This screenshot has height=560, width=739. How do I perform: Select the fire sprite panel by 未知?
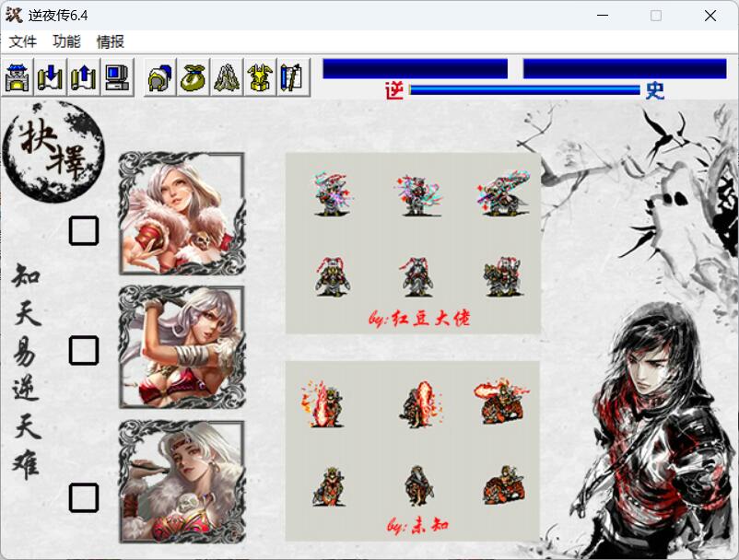tap(412, 451)
